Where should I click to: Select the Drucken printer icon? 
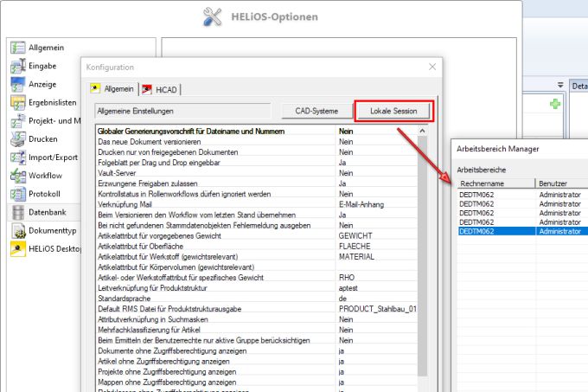coord(17,139)
